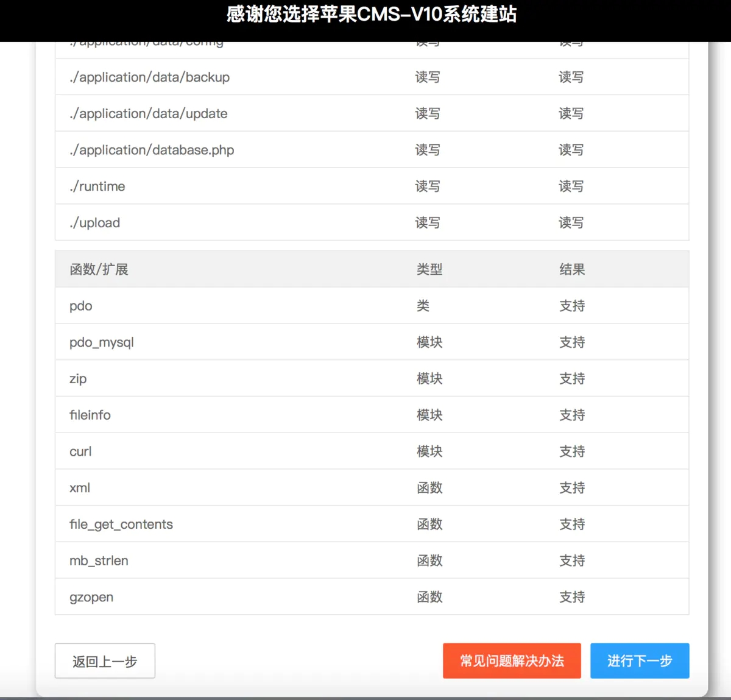Select the zip row name
The width and height of the screenshot is (731, 700).
click(78, 379)
